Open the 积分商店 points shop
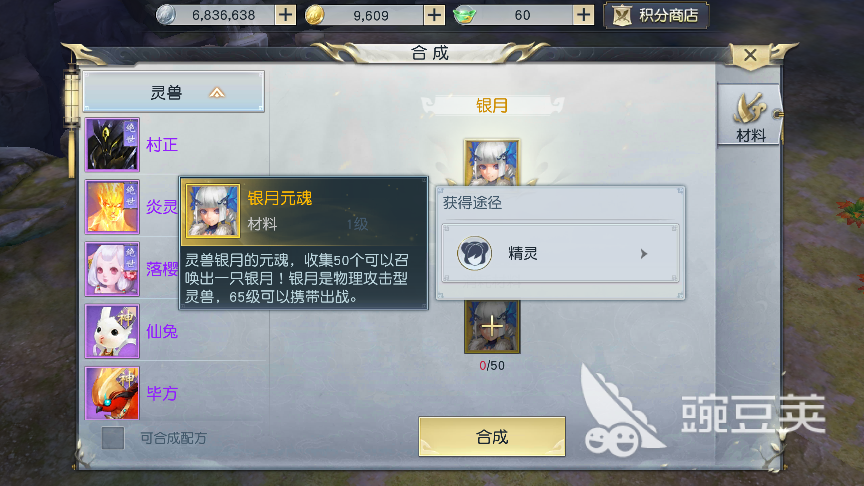Image resolution: width=864 pixels, height=486 pixels. tap(656, 15)
